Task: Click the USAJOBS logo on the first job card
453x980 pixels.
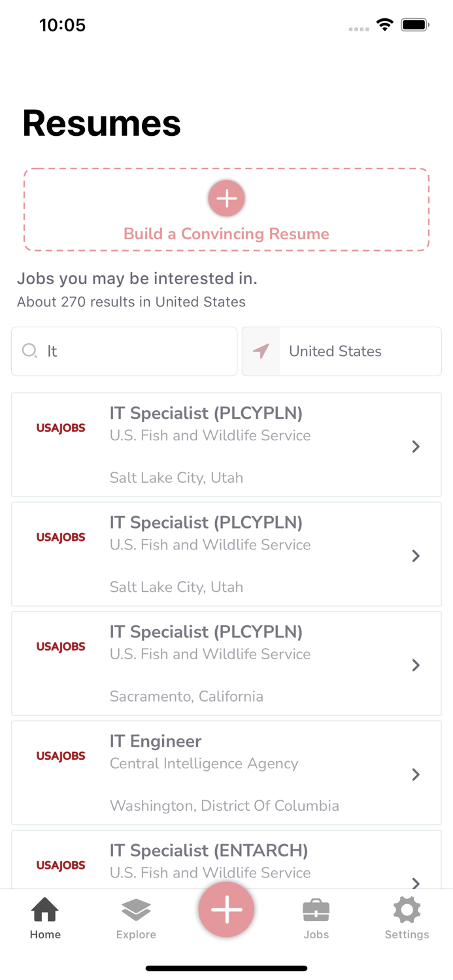Action: point(61,427)
